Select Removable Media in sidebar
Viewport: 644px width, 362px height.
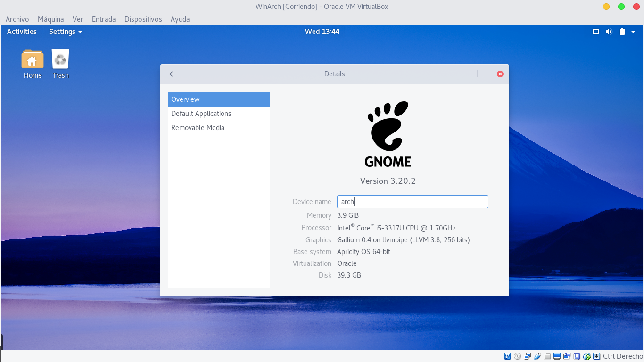(219, 128)
